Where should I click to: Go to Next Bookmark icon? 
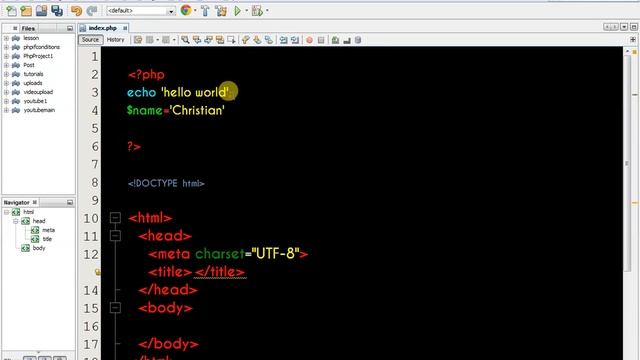pyautogui.click(x=257, y=40)
